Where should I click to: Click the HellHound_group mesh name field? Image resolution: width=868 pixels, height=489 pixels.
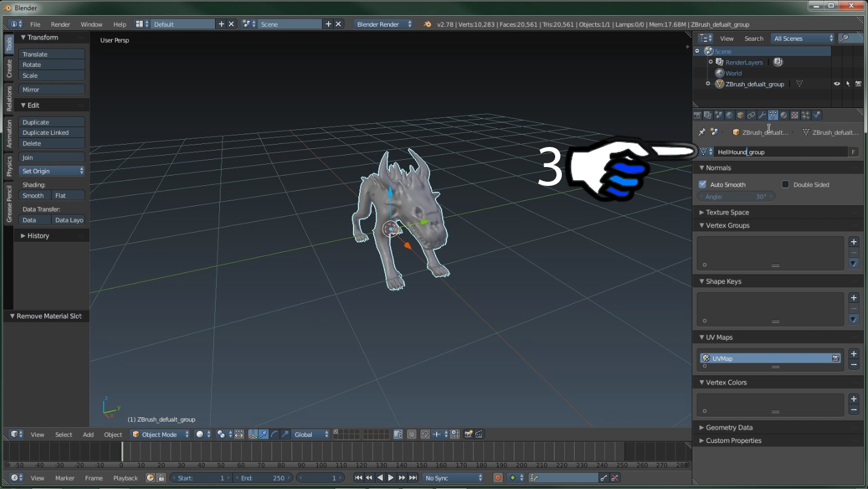click(x=781, y=152)
